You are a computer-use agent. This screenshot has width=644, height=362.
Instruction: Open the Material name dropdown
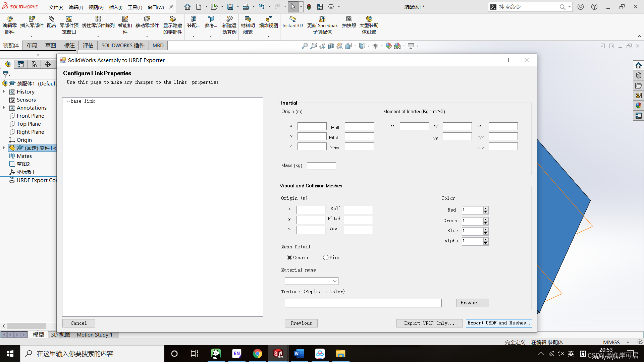(x=335, y=281)
